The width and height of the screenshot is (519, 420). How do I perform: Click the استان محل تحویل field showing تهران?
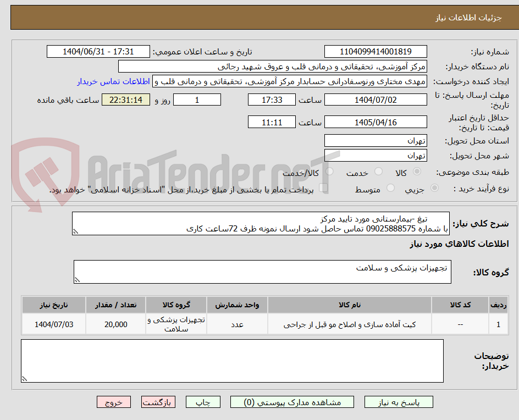point(376,140)
